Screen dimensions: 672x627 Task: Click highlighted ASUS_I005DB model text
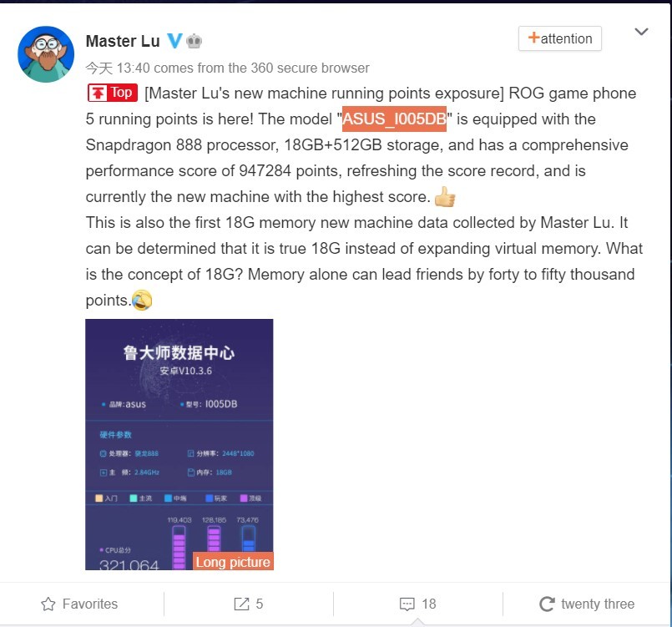[x=394, y=119]
